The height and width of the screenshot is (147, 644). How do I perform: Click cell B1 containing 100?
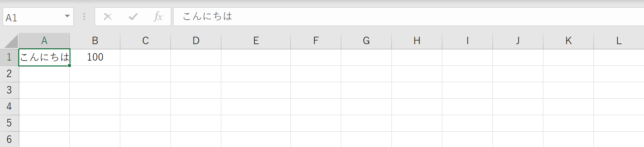[x=95, y=57]
